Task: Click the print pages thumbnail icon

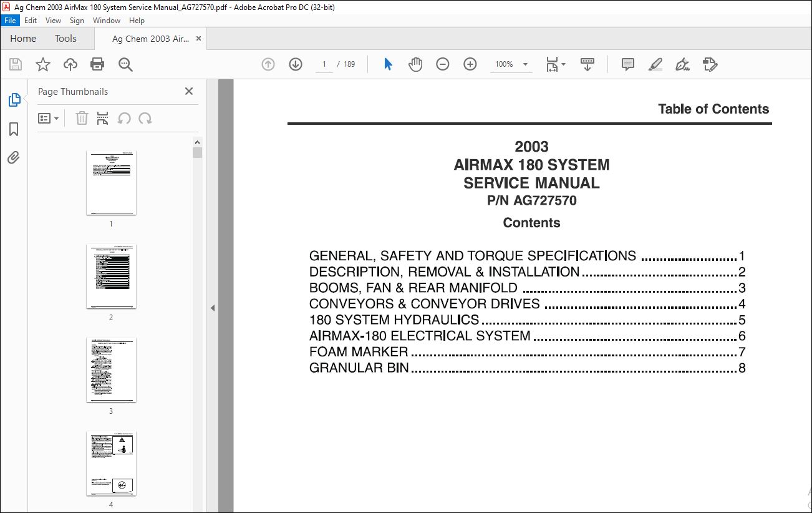Action: click(x=103, y=118)
